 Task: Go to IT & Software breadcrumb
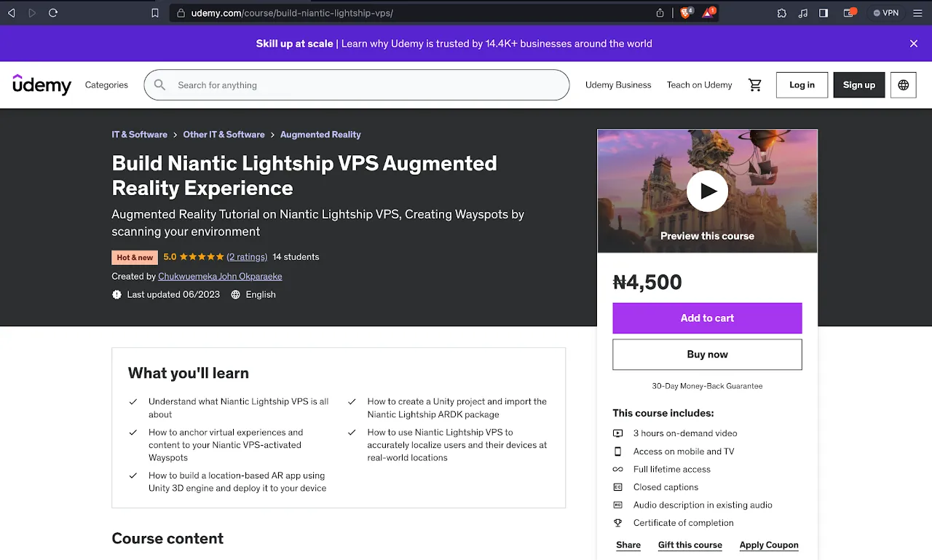139,135
